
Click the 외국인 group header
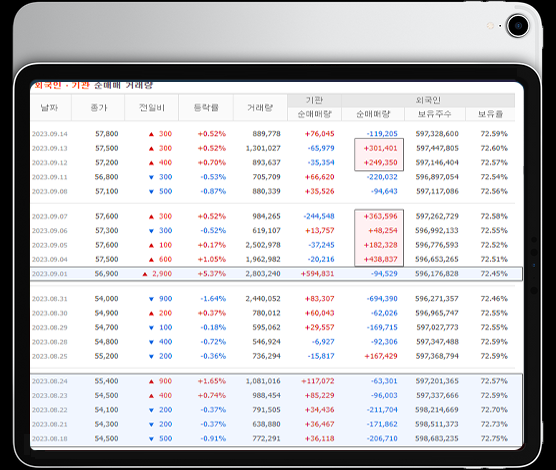point(428,101)
